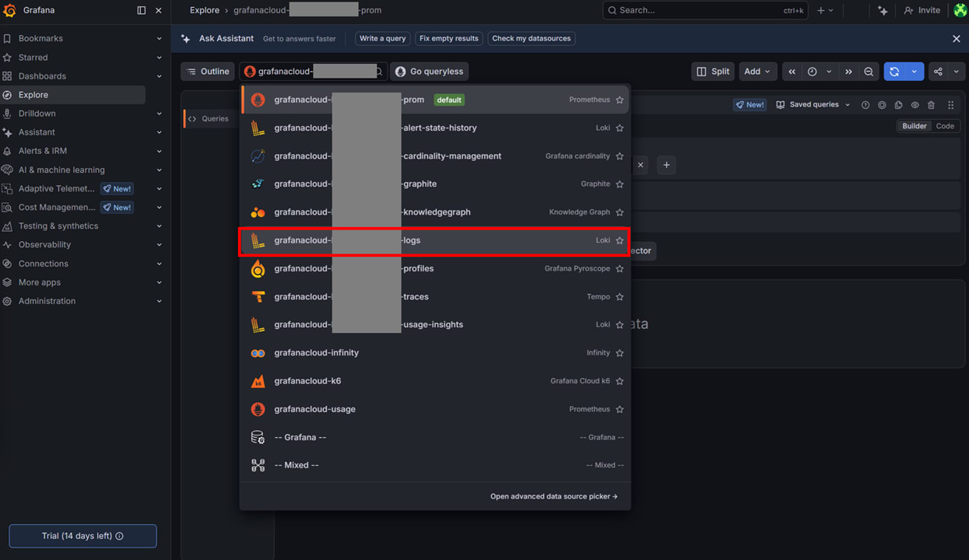Image resolution: width=969 pixels, height=560 pixels.
Task: Grab the query row drag handle
Action: [950, 105]
